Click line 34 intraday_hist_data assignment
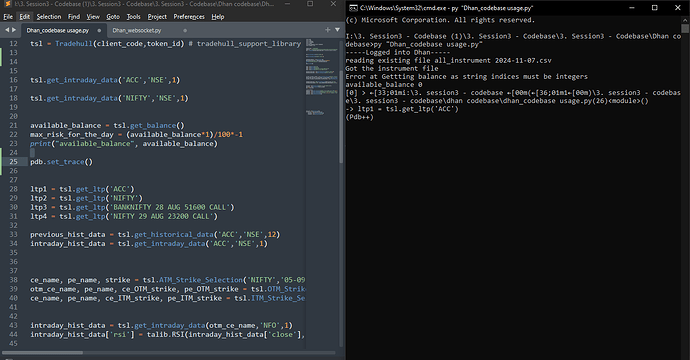 (149, 243)
